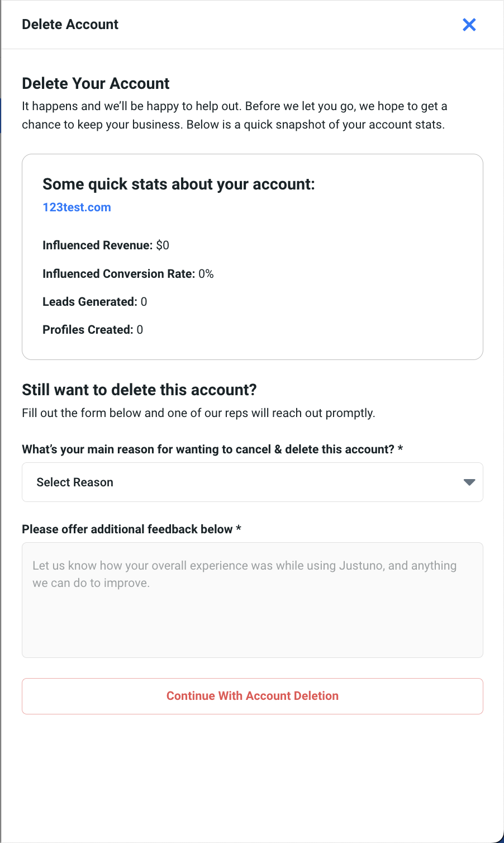
Task: Open the Select Reason dropdown
Action: 251,482
